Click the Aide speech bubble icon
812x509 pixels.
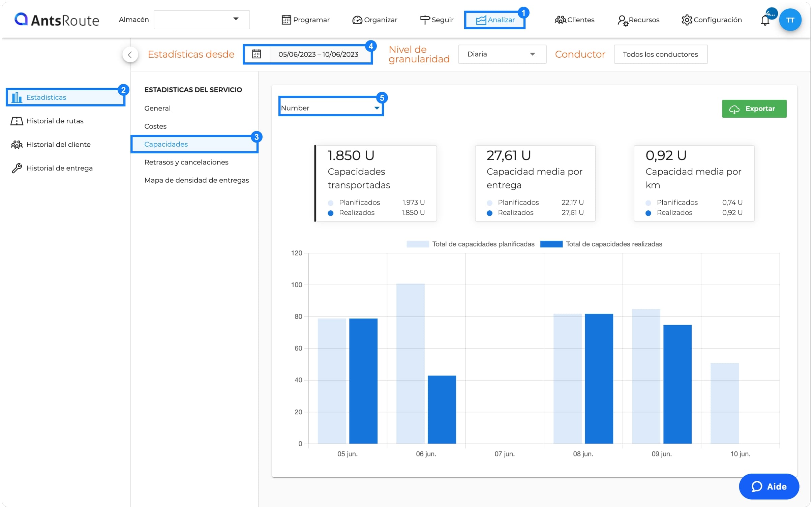pyautogui.click(x=757, y=486)
